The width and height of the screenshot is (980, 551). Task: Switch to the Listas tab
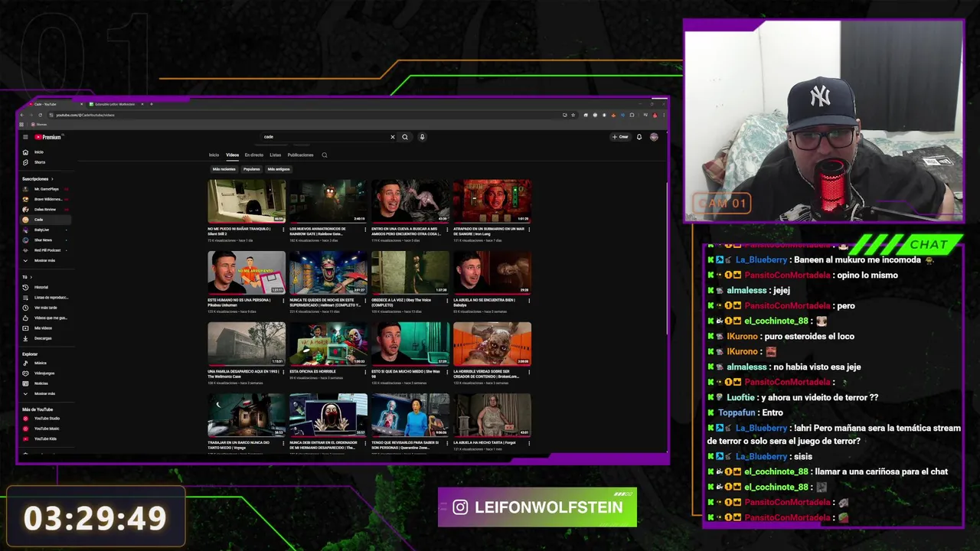[275, 155]
